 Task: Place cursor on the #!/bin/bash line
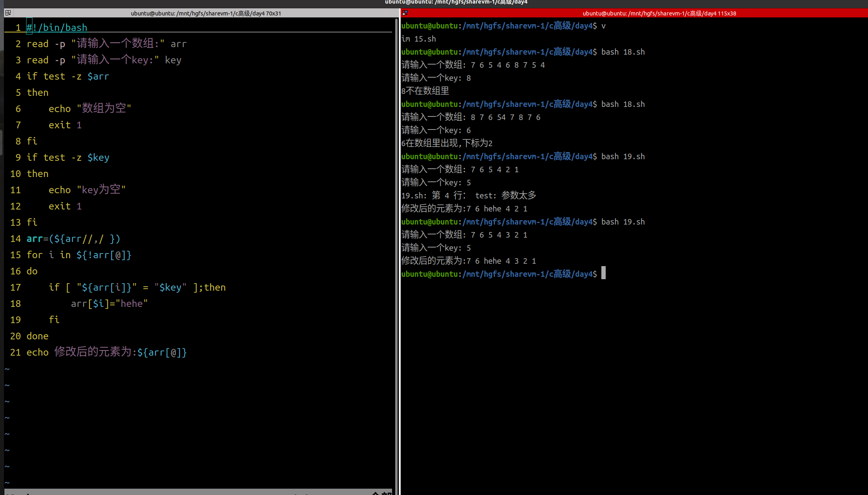point(57,28)
